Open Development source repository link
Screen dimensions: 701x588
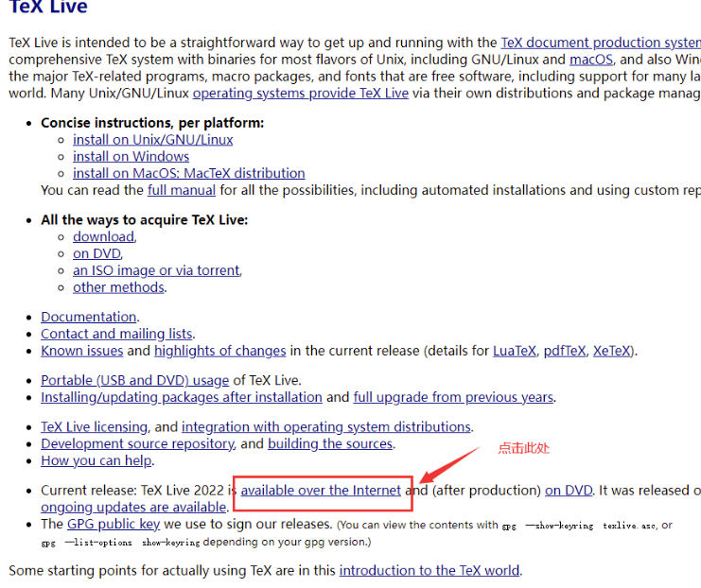click(137, 443)
